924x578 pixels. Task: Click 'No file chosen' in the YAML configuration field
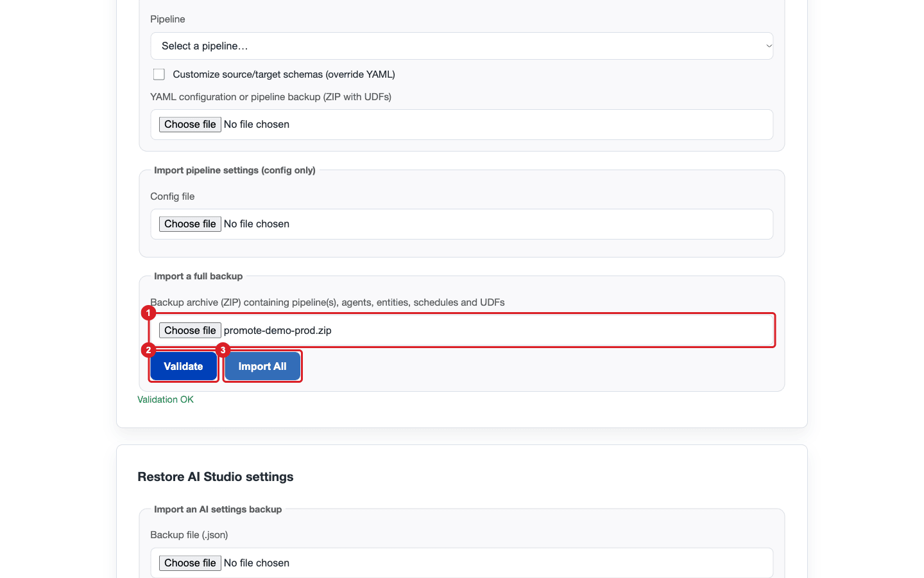257,125
